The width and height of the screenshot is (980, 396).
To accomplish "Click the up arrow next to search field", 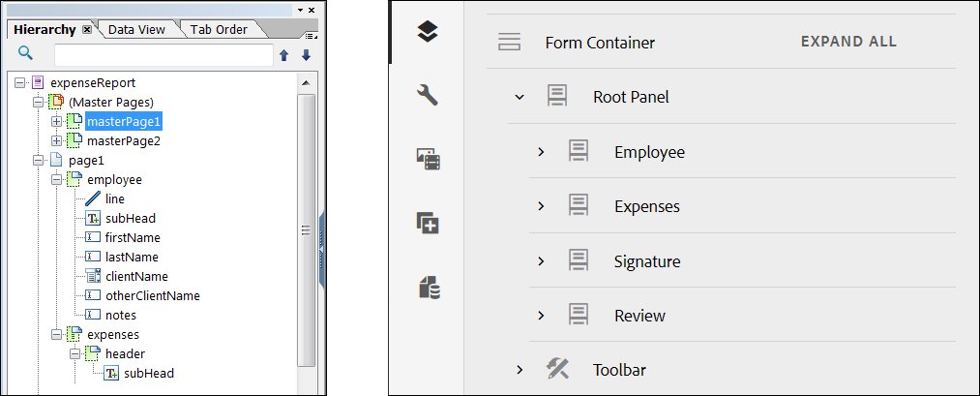I will (283, 56).
